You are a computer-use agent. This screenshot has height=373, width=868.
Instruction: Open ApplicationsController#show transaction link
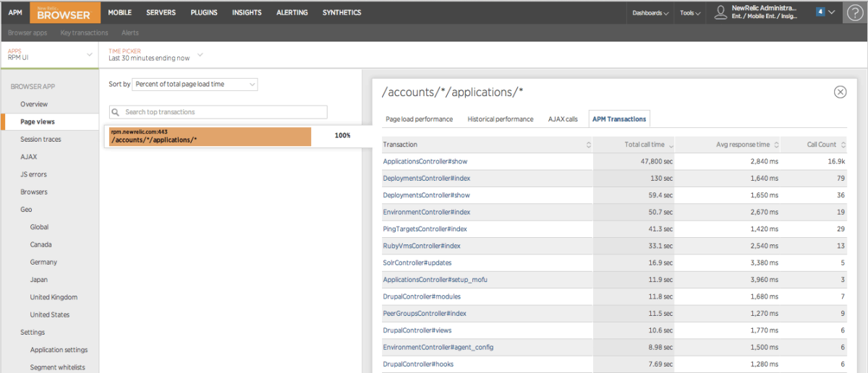pyautogui.click(x=425, y=161)
